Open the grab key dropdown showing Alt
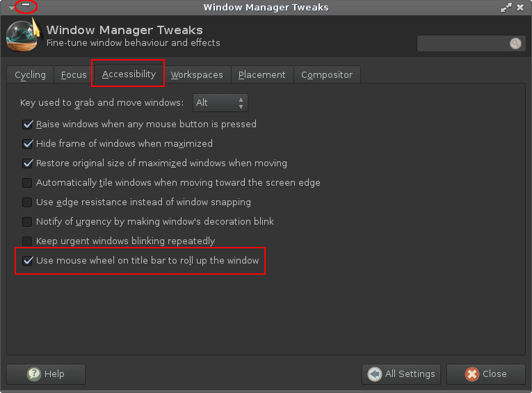This screenshot has width=532, height=393. (220, 102)
